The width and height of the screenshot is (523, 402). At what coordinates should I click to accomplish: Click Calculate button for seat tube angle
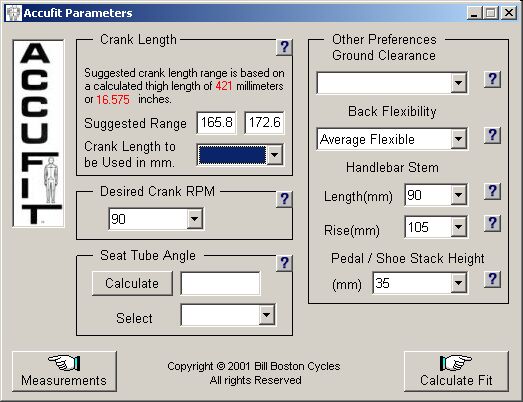(x=132, y=284)
